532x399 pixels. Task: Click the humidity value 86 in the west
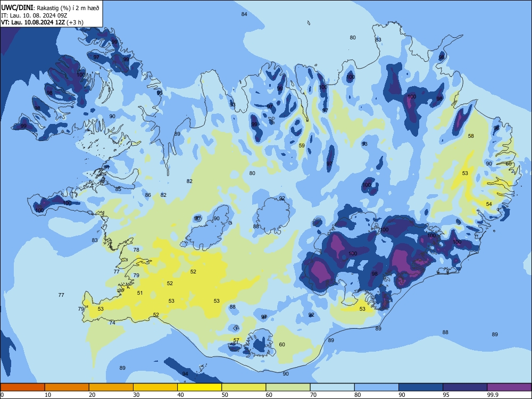point(148,195)
